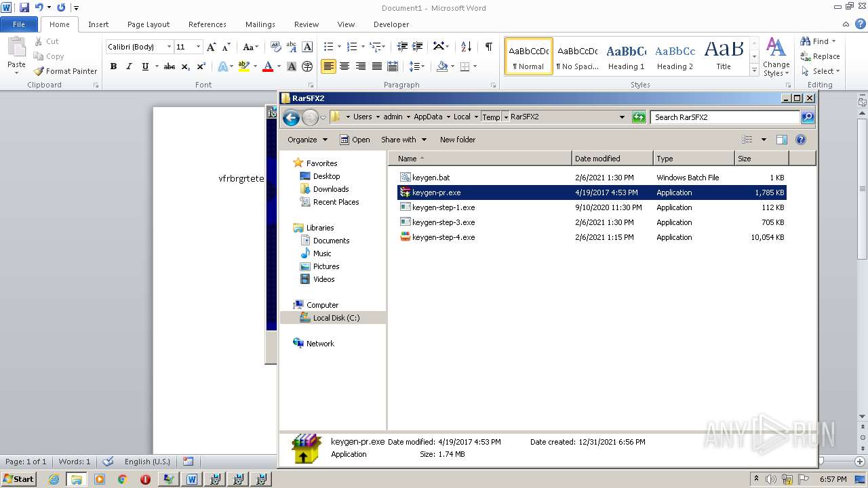Align text right in Word
The image size is (868, 488).
(361, 66)
